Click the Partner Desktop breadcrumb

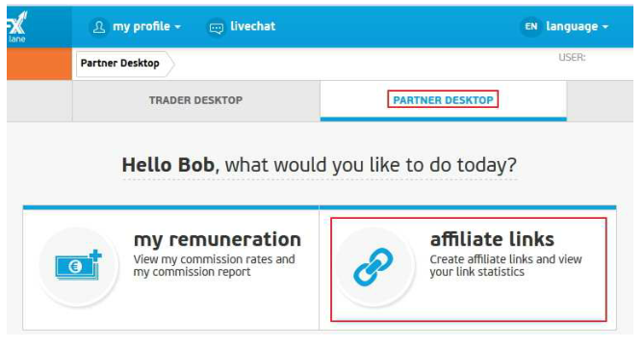tap(120, 64)
